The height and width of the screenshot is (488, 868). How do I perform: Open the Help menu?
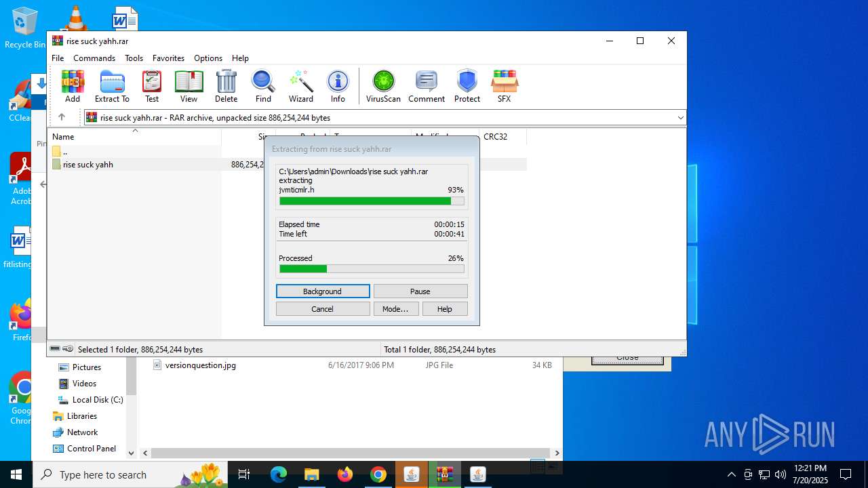[x=240, y=58]
